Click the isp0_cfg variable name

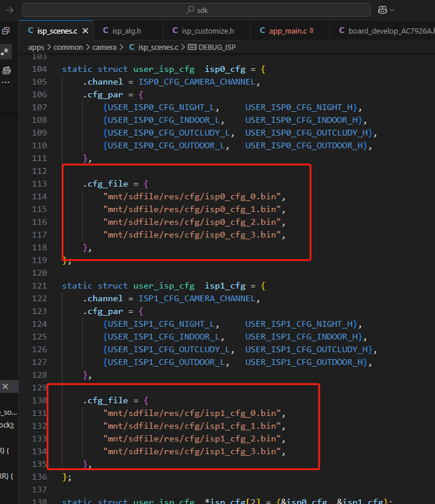click(x=225, y=69)
